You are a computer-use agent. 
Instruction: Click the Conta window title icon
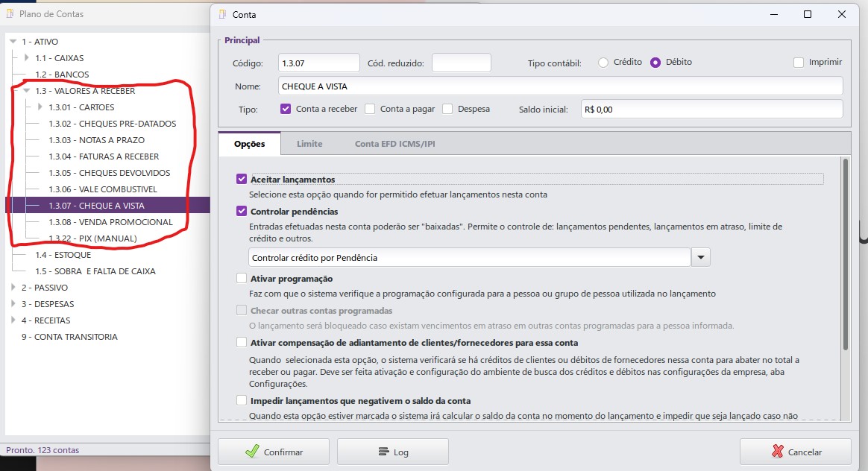223,14
